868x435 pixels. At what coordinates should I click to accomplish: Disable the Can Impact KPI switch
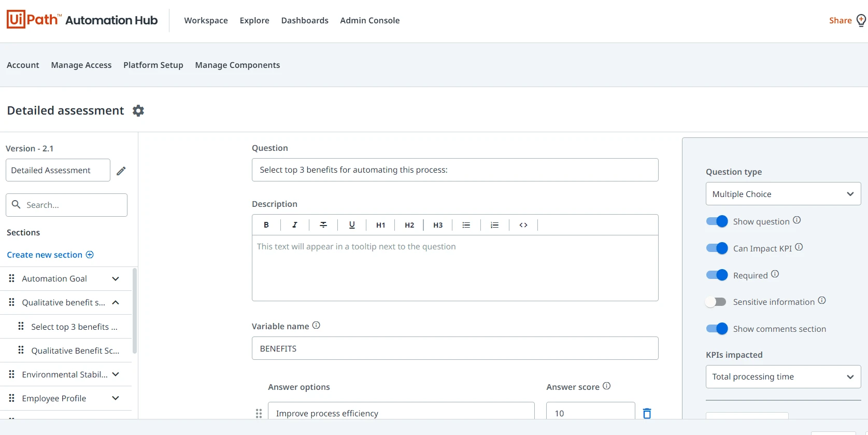pos(717,248)
